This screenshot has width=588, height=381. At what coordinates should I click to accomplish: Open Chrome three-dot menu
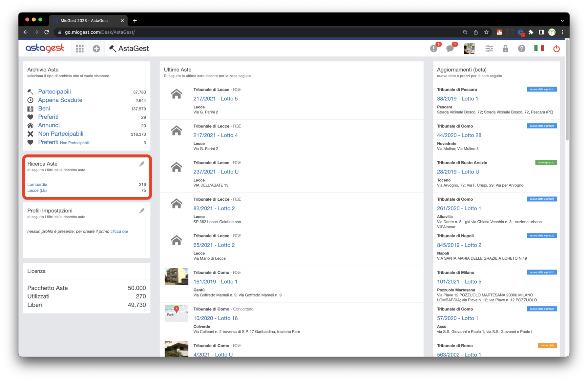pos(562,32)
